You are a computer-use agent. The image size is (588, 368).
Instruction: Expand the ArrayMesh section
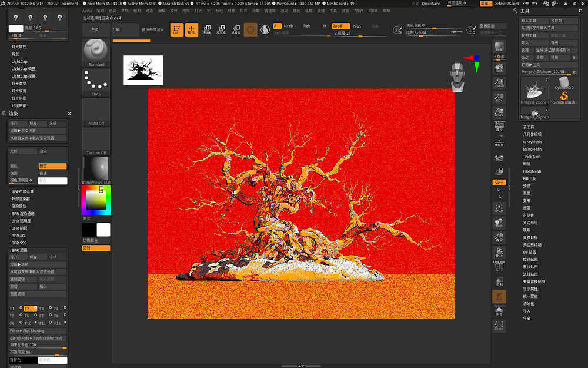coord(532,142)
